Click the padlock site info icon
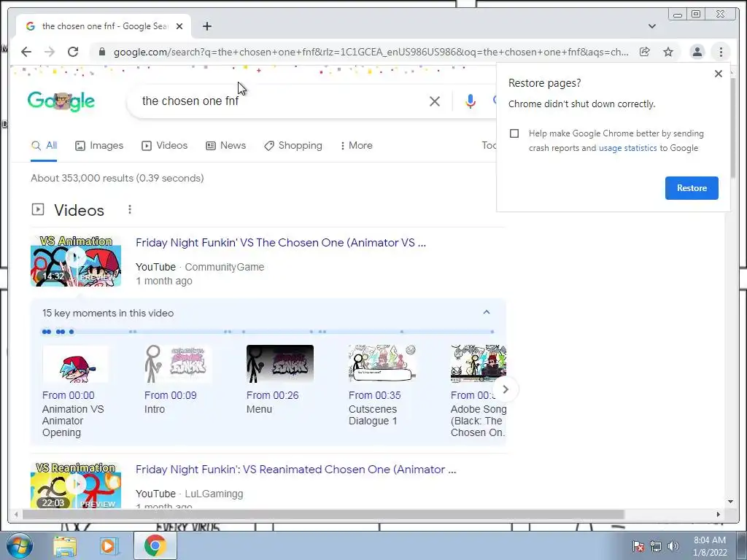The width and height of the screenshot is (747, 560). [102, 52]
